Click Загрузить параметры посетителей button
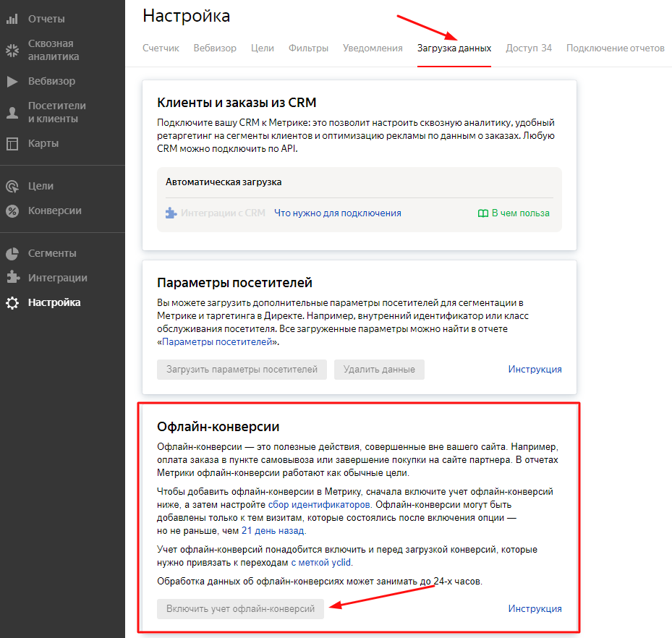 242,370
